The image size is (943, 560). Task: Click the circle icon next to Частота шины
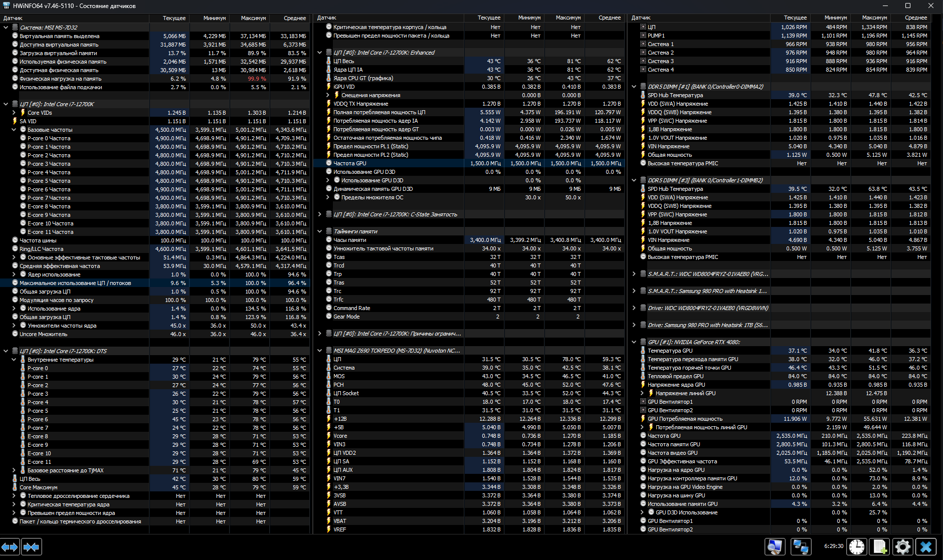pyautogui.click(x=15, y=240)
